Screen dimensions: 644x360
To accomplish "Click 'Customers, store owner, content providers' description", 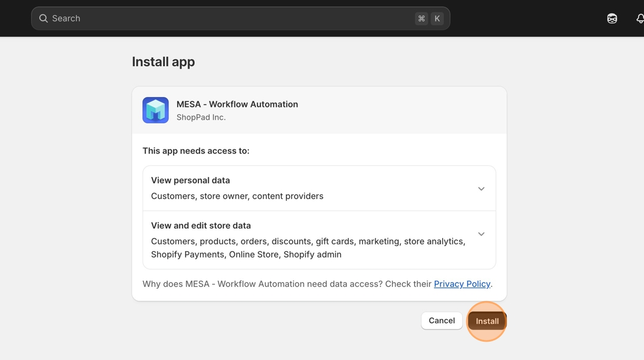I will pyautogui.click(x=237, y=196).
